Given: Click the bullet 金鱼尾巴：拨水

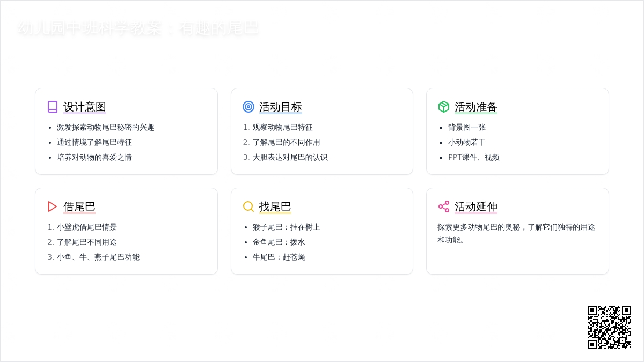Looking at the screenshot, I should tap(279, 242).
